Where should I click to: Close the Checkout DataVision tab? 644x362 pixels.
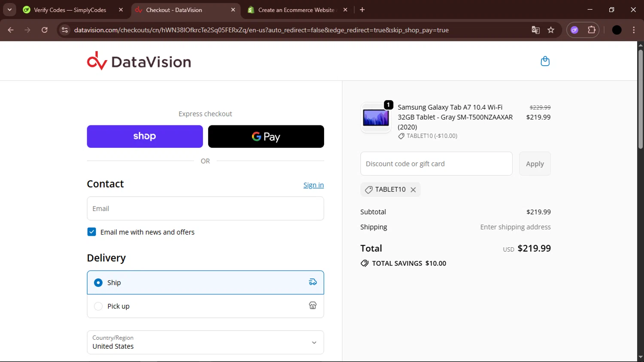(x=233, y=10)
